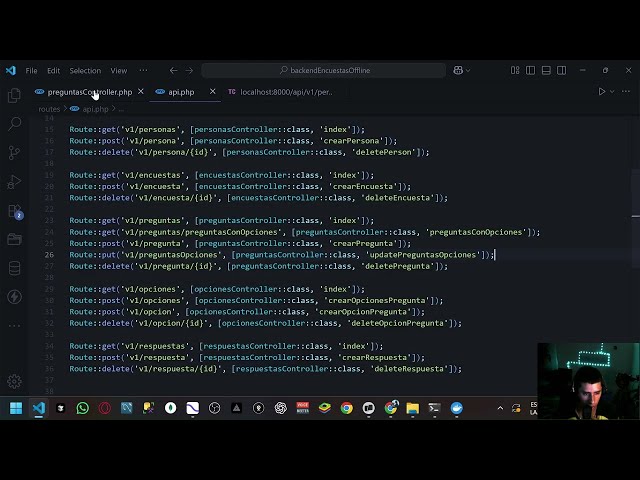Click the backendEncuestasOffline search box
The image size is (640, 480).
(x=324, y=70)
